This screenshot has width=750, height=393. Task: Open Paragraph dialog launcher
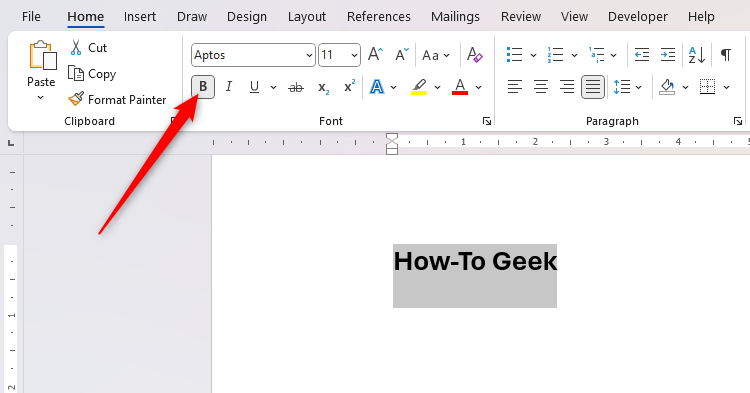click(x=738, y=121)
